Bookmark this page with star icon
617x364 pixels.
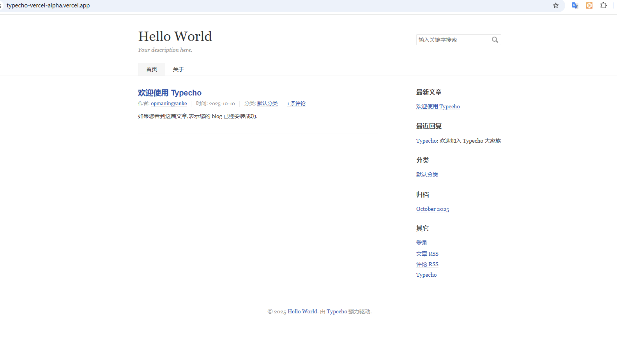(x=555, y=5)
